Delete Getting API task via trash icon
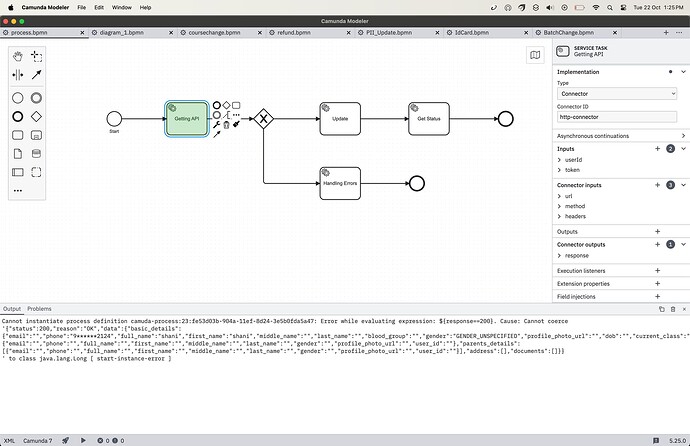This screenshot has width=690, height=446. coord(226,124)
